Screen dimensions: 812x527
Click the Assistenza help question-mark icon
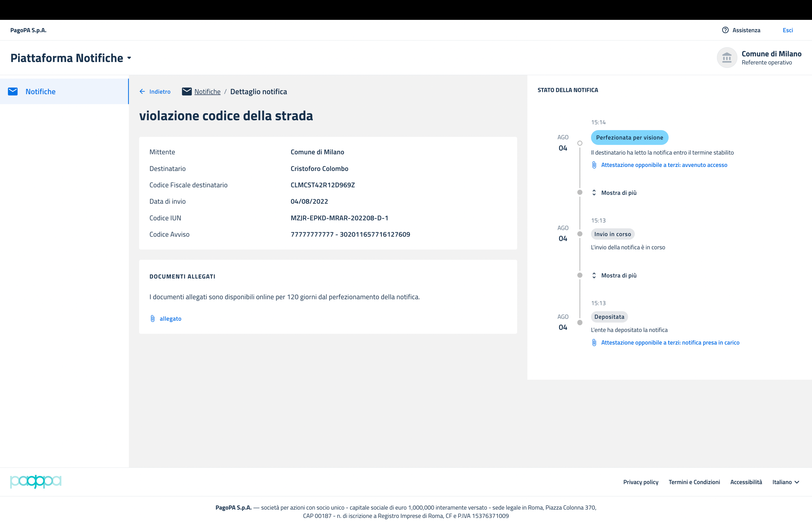(725, 30)
